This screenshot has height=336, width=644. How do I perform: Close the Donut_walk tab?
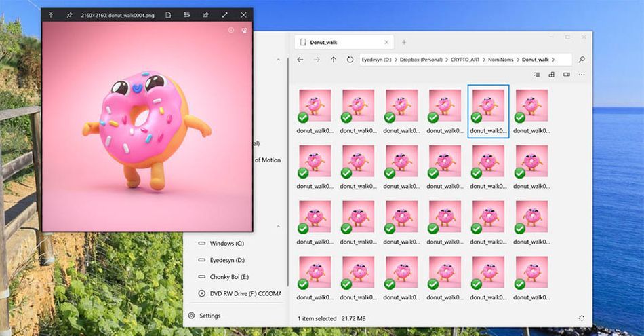click(386, 42)
